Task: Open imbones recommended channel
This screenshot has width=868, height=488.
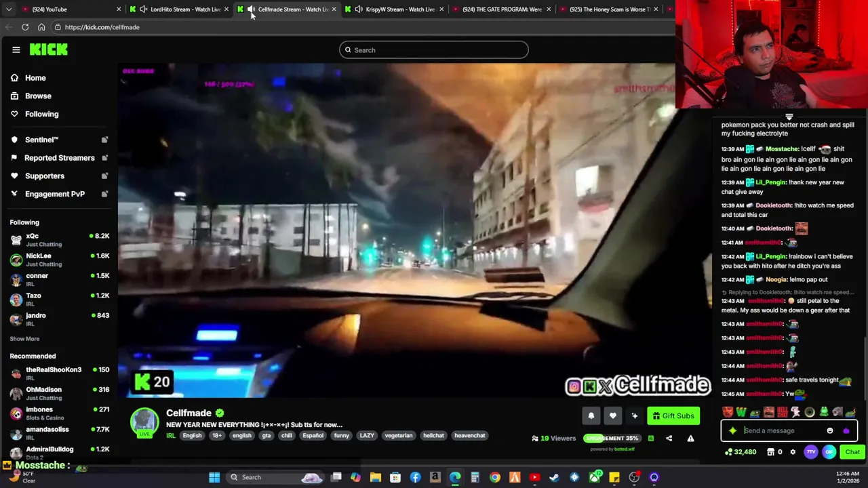Action: (60, 413)
